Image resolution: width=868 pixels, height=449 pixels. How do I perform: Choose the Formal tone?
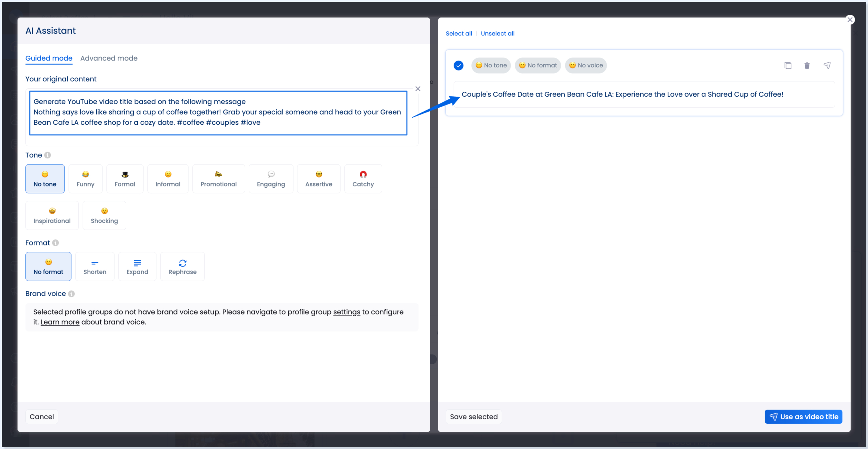125,178
